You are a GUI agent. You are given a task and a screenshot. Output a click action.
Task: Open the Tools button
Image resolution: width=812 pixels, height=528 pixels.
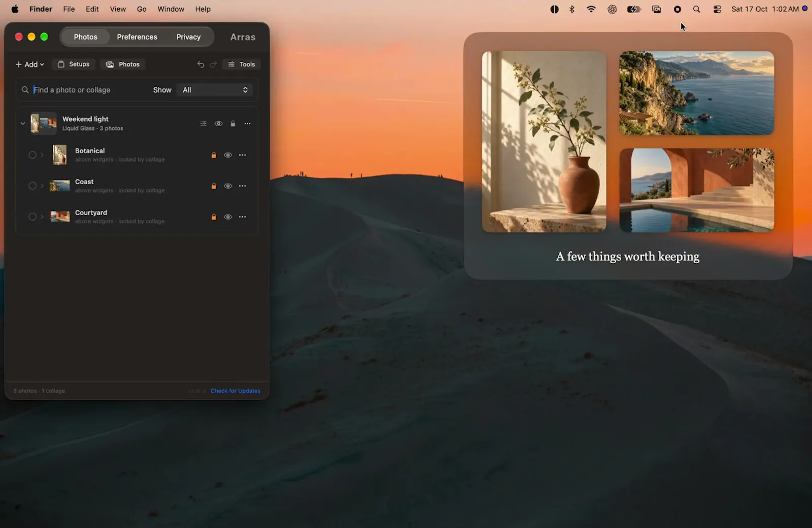tap(242, 64)
